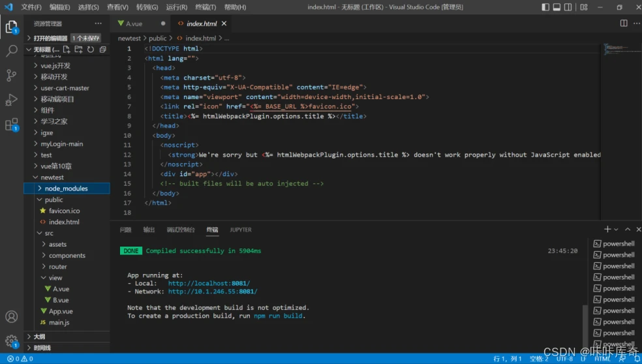Click the terminal vertical scrollbar
Screen dimensions: 642x364
[x=585, y=327]
